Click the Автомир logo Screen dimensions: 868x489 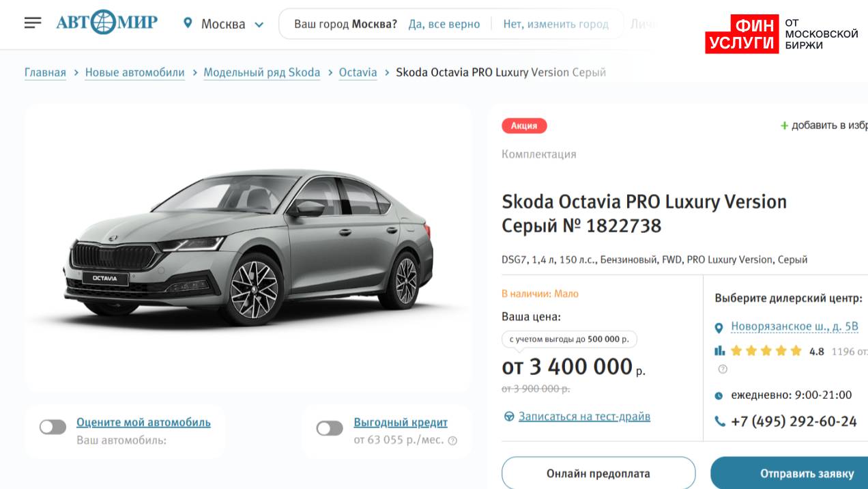click(106, 23)
